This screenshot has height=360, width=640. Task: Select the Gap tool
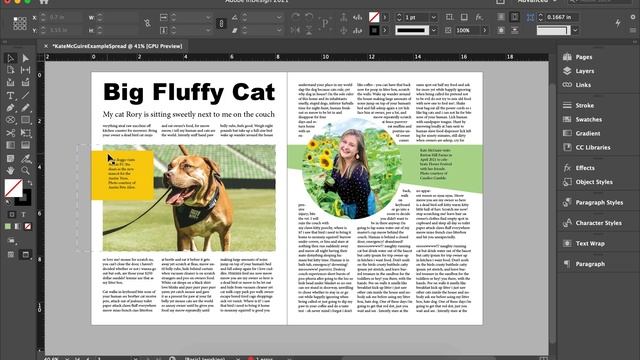click(x=25, y=70)
